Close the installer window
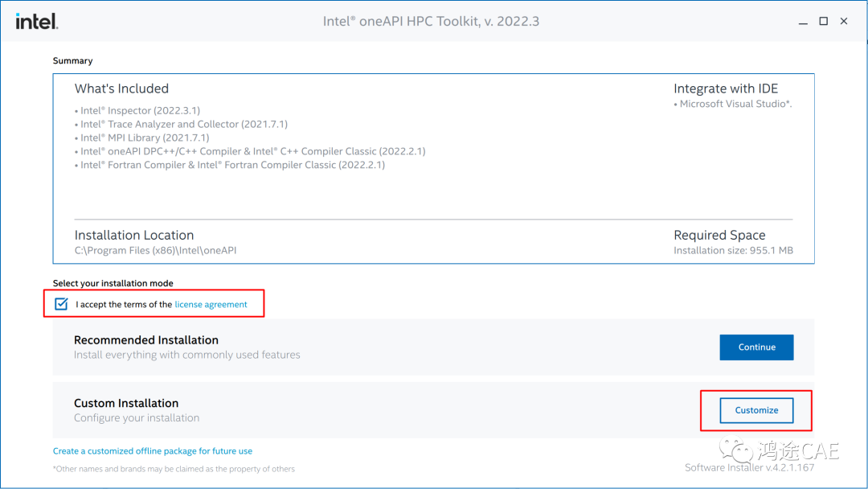The width and height of the screenshot is (868, 489). [x=844, y=21]
